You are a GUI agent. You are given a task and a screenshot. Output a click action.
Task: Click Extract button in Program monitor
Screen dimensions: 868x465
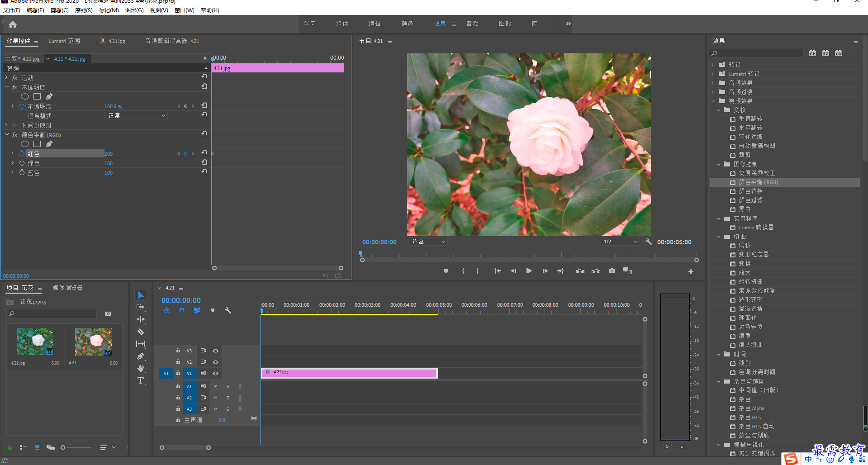(596, 271)
